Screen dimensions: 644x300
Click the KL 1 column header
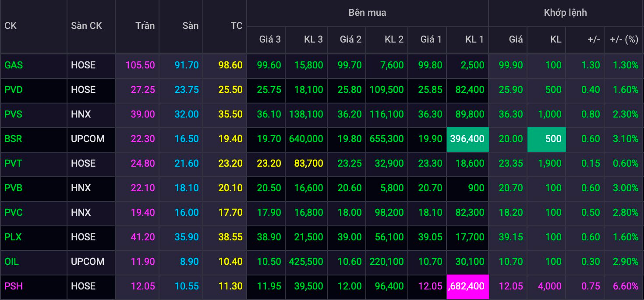click(474, 39)
